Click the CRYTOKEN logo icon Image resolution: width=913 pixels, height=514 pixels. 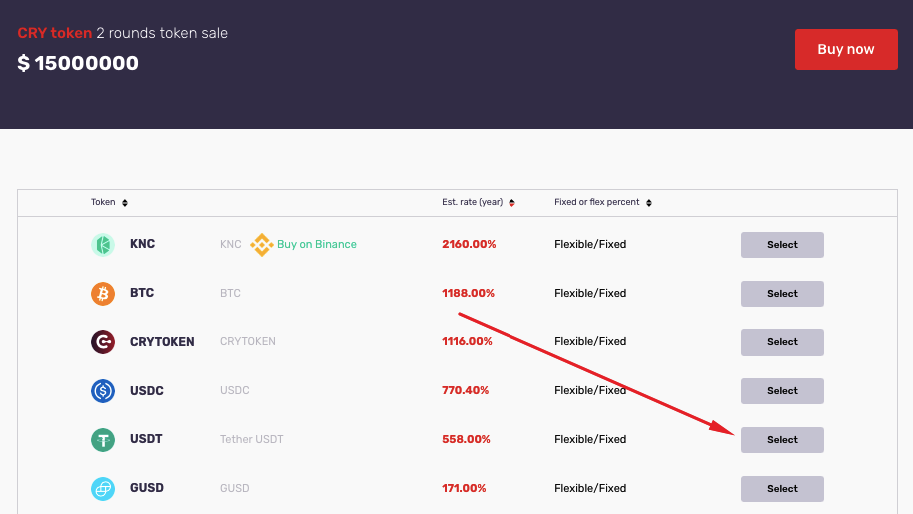click(103, 342)
